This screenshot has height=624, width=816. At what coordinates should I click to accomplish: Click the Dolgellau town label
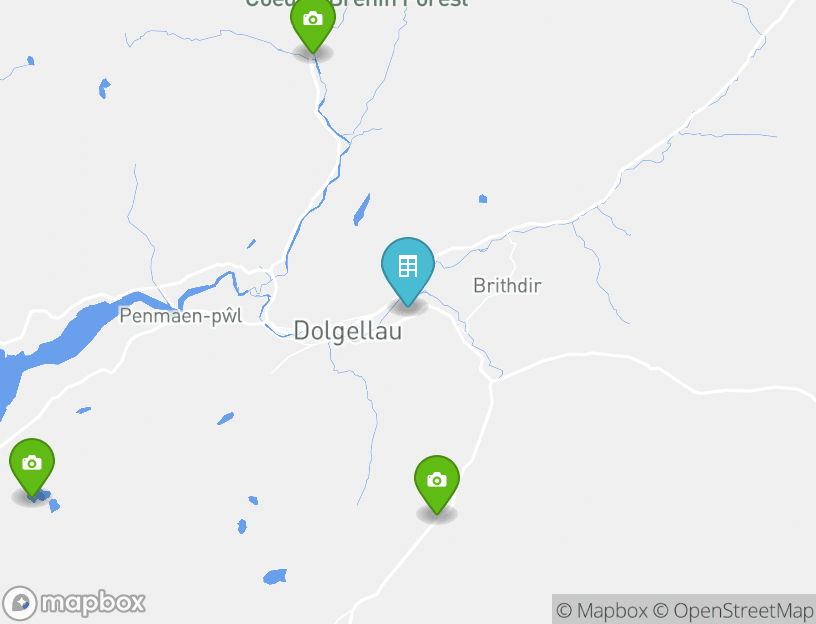(348, 331)
